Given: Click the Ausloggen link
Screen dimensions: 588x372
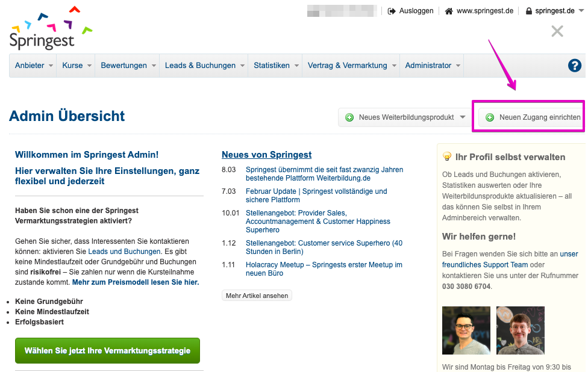Looking at the screenshot, I should click(416, 11).
